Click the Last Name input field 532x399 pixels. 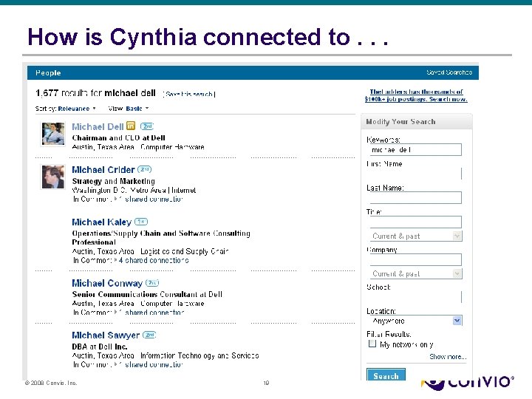[415, 198]
